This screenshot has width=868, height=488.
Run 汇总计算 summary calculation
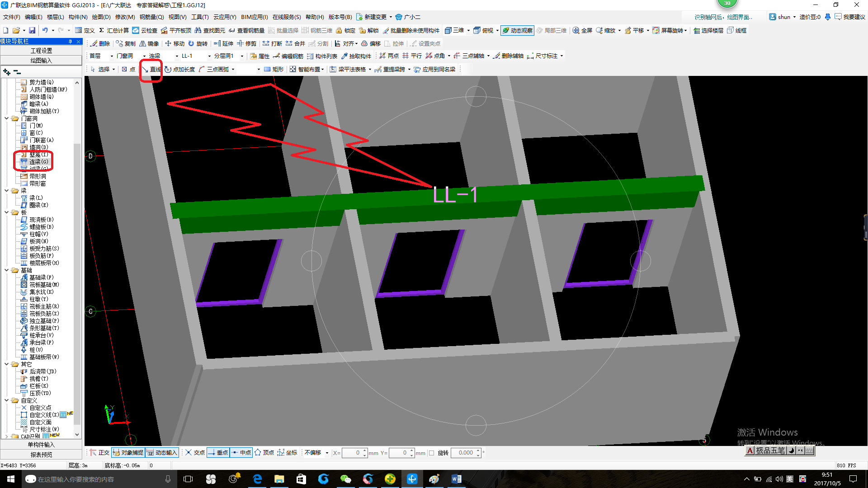tap(114, 30)
